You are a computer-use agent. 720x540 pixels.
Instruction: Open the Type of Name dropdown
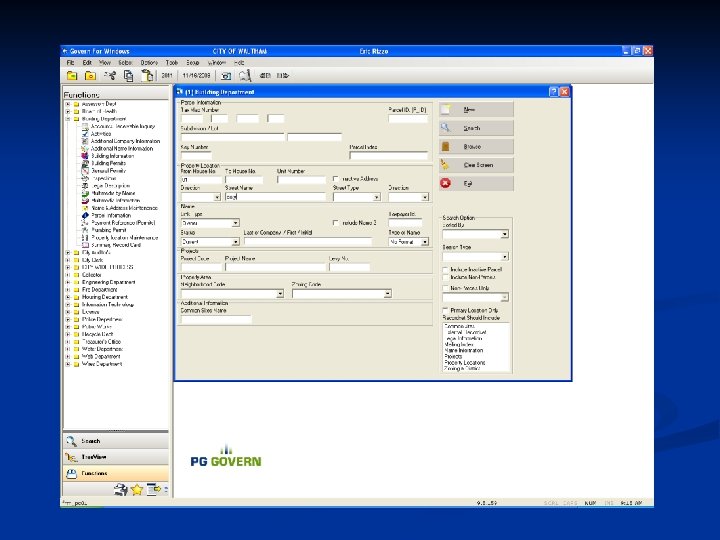tap(425, 242)
